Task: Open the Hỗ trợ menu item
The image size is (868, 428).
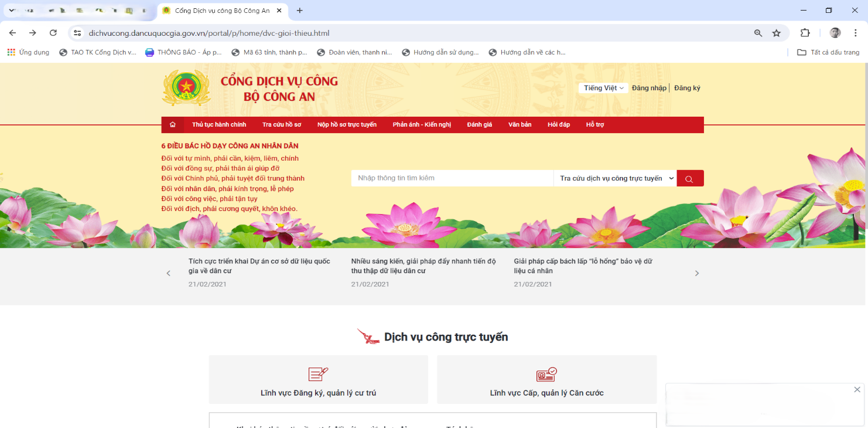Action: pyautogui.click(x=595, y=125)
